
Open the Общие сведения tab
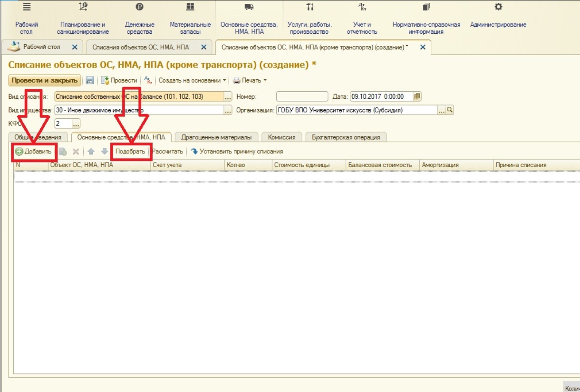pos(39,137)
